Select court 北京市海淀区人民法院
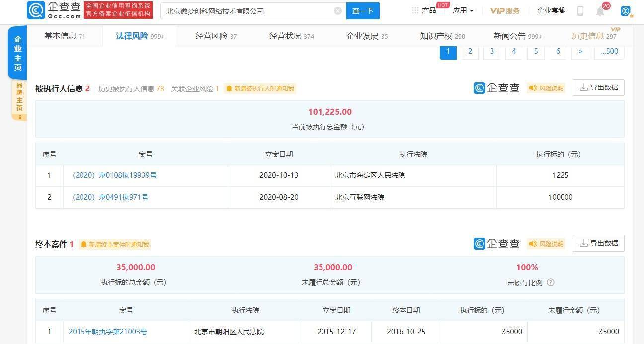 (x=370, y=175)
